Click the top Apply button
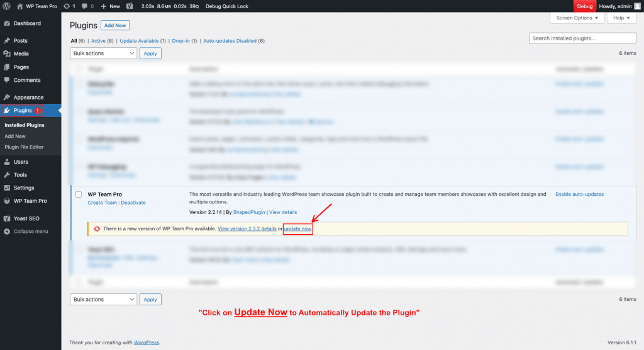 click(x=150, y=54)
